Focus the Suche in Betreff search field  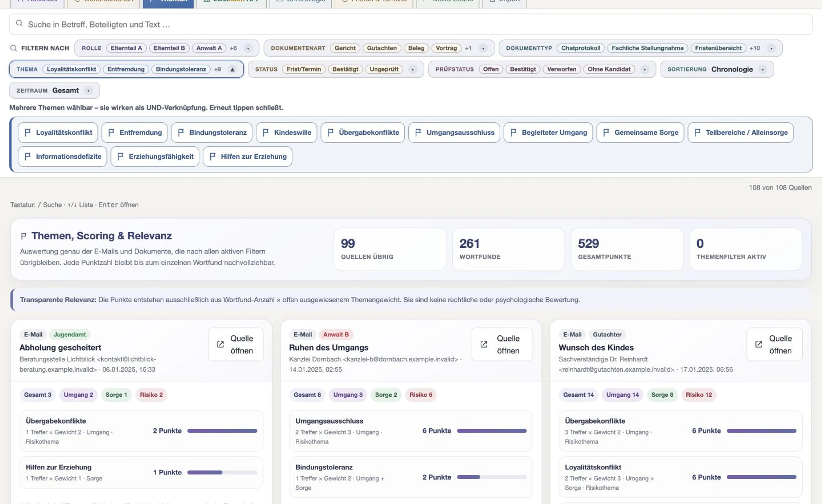click(x=411, y=24)
